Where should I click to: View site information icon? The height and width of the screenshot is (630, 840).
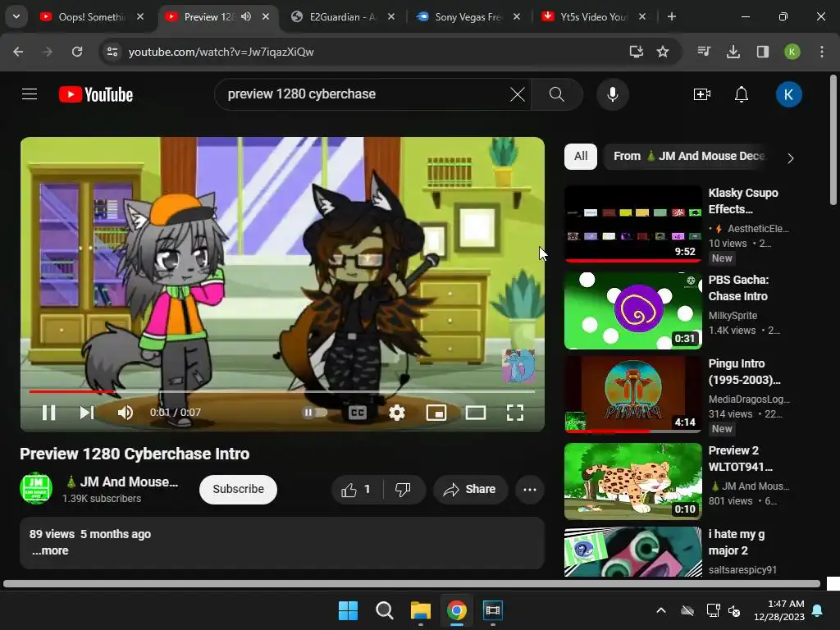(112, 52)
